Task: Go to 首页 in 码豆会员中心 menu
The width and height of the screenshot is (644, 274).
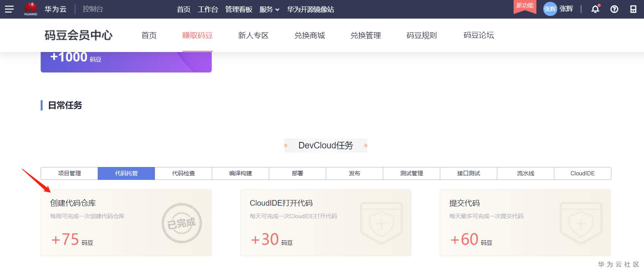Action: [x=149, y=35]
